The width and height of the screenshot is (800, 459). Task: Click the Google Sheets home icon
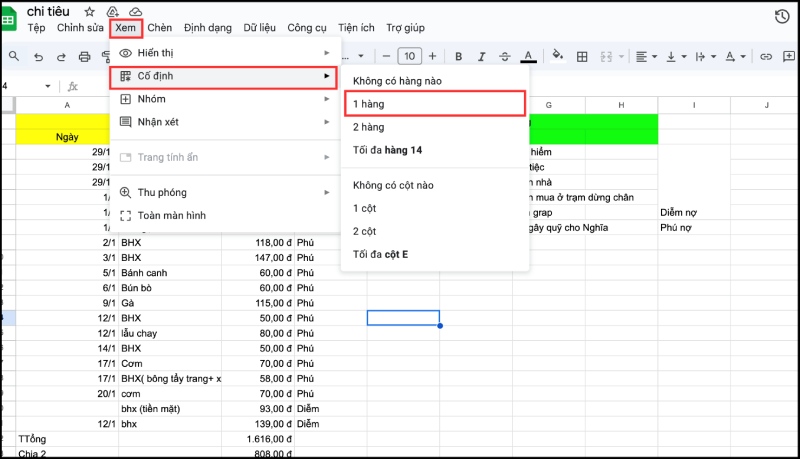[9, 19]
